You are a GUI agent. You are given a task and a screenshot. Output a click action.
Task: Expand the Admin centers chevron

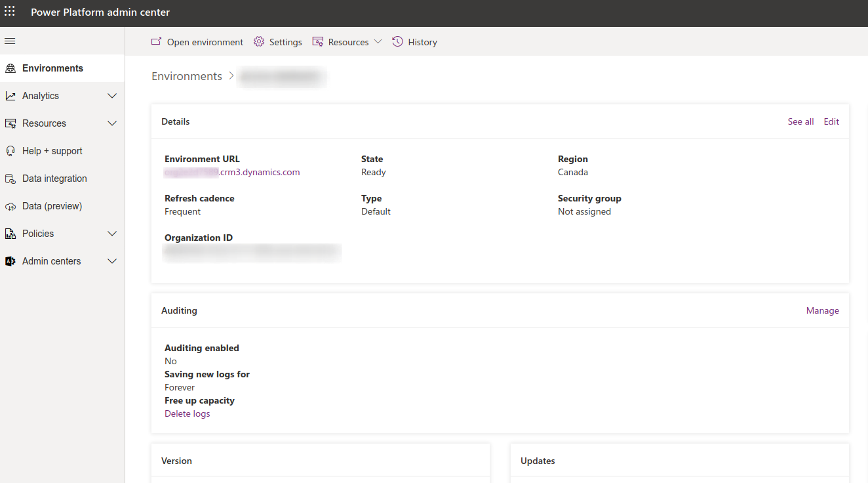(x=112, y=261)
